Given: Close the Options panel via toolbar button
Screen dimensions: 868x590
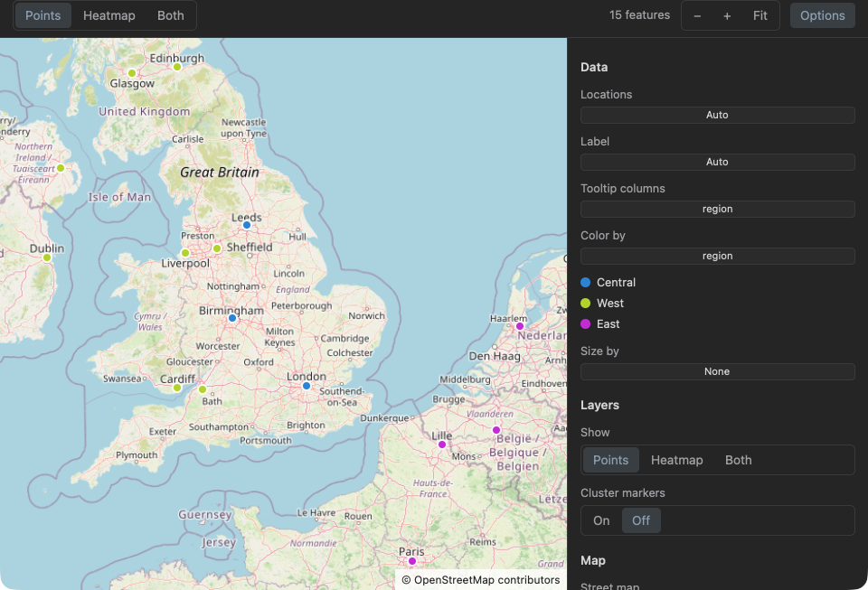Looking at the screenshot, I should pos(822,15).
